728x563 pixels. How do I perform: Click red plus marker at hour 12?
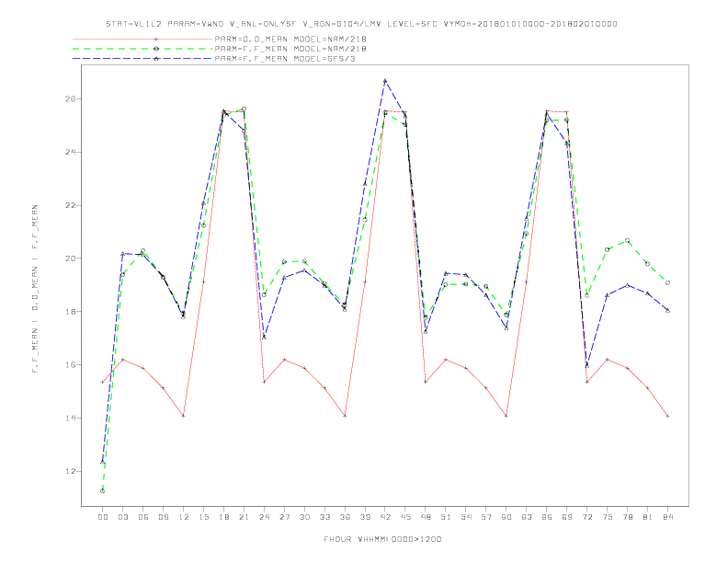click(184, 415)
